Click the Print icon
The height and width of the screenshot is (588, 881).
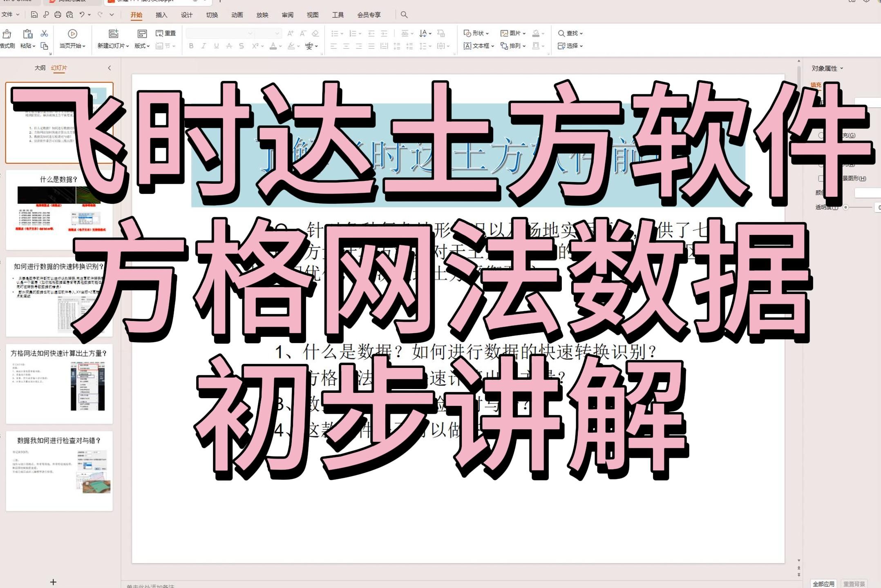(58, 15)
